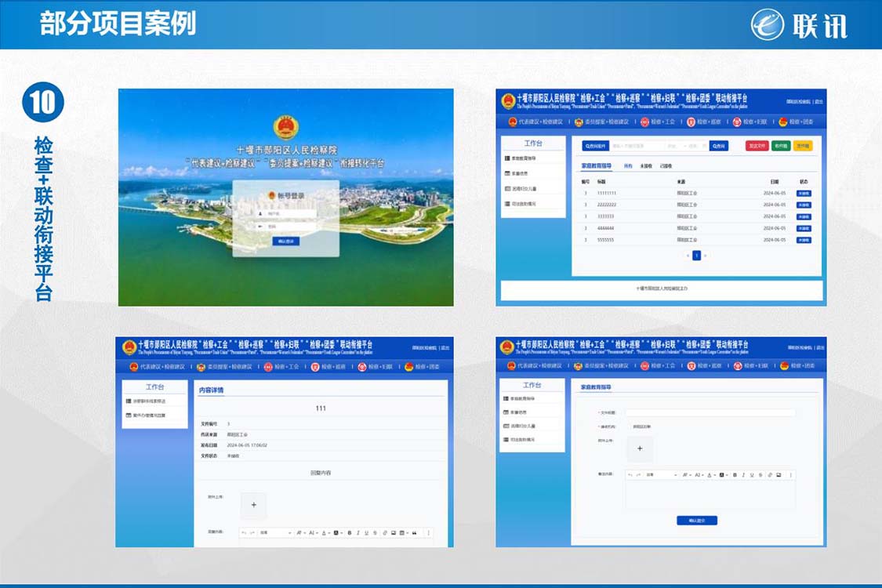Click Underline in the submission form editor toolbar

tap(752, 475)
